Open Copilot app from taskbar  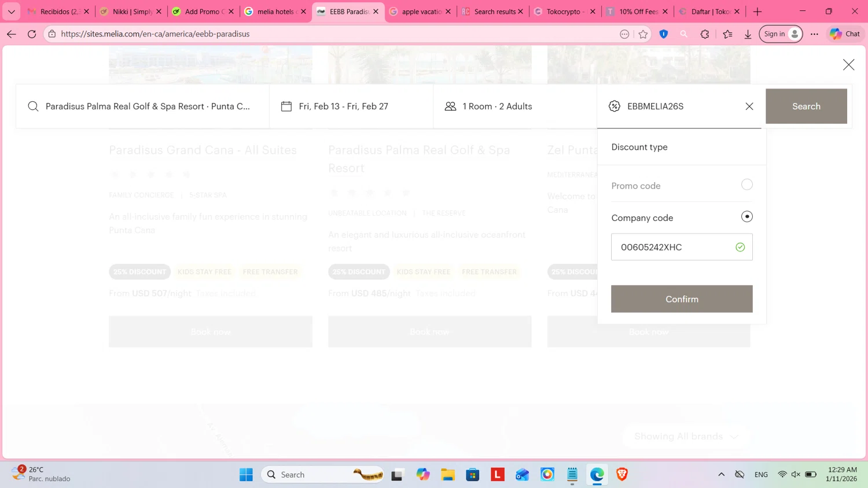pos(423,475)
